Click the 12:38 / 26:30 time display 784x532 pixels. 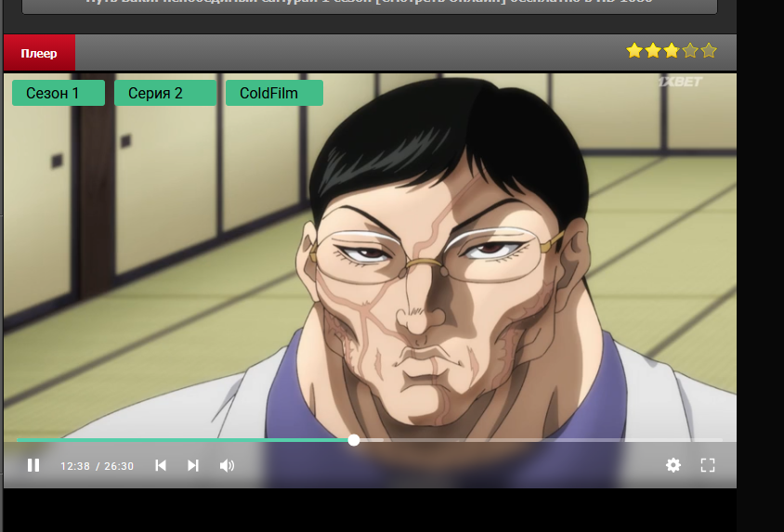(x=97, y=466)
